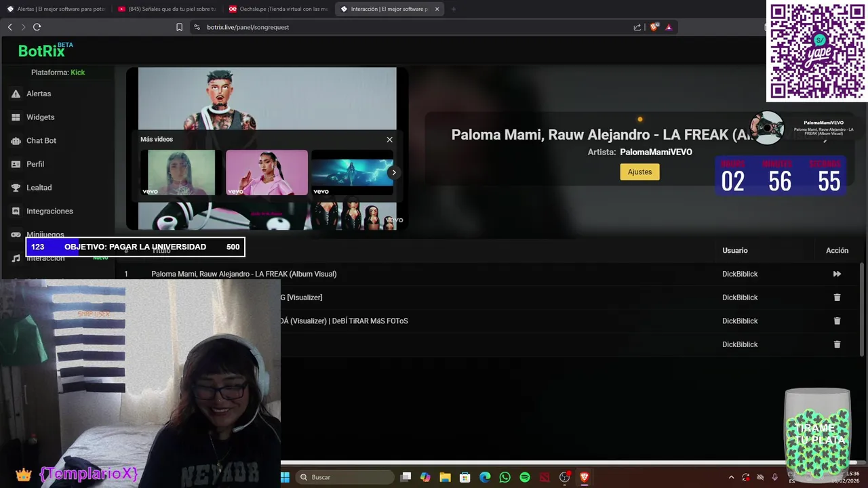The image size is (868, 488).
Task: Select song row Paloma Mami LA FREAK (Album Visual)
Action: click(x=488, y=274)
